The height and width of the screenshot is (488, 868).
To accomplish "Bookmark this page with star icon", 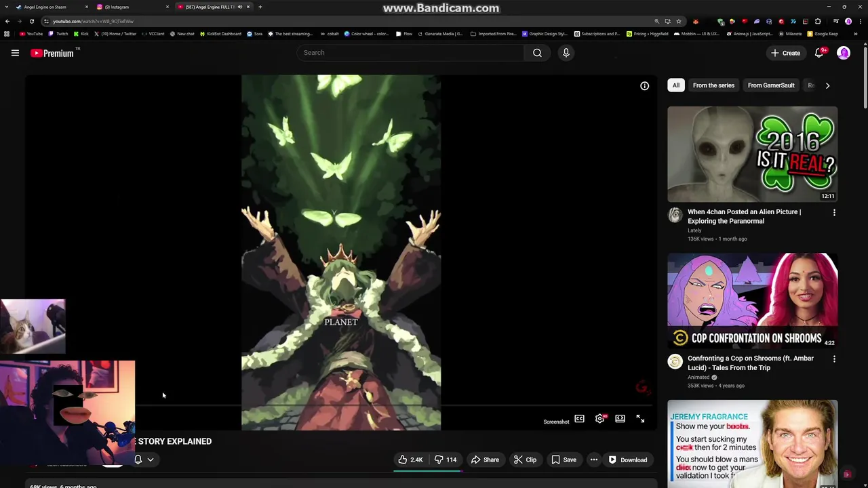I will pos(679,21).
